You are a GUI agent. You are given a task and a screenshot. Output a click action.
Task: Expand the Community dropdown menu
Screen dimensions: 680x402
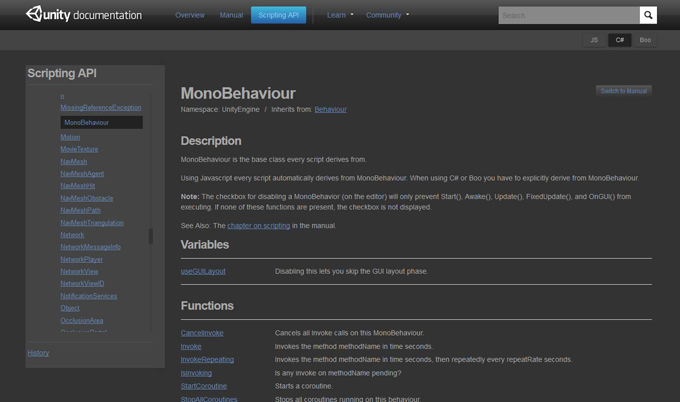click(387, 15)
